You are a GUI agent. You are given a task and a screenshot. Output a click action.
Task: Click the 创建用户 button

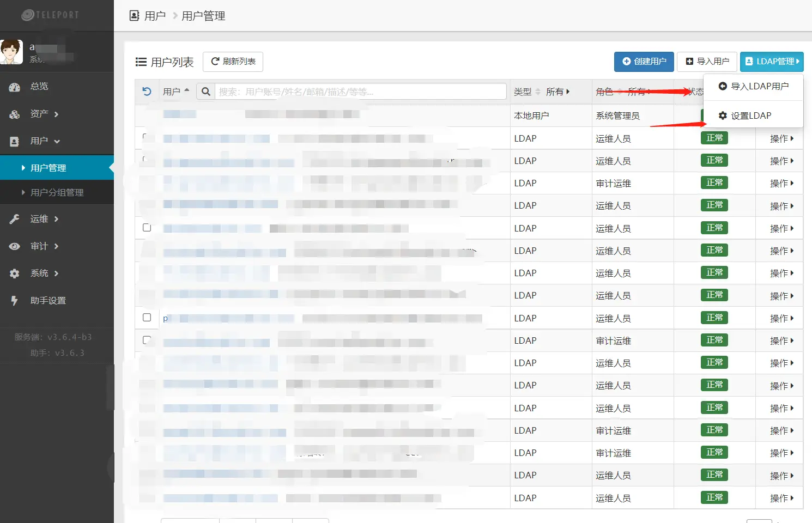[x=644, y=62]
